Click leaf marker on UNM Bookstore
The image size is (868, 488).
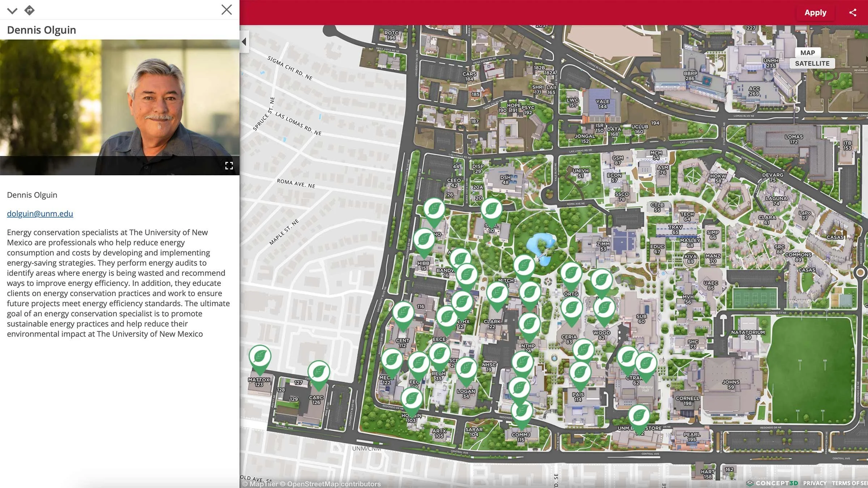pos(639,416)
